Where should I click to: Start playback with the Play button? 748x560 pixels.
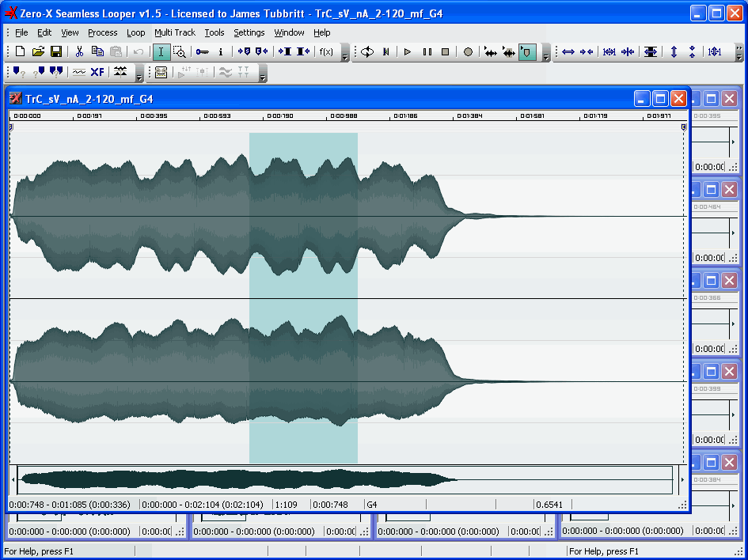(x=408, y=51)
